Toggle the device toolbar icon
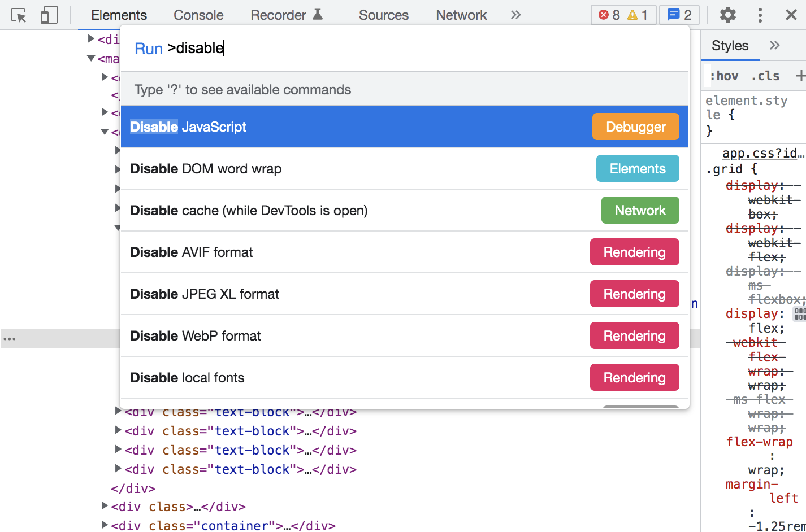This screenshot has height=532, width=806. point(49,15)
